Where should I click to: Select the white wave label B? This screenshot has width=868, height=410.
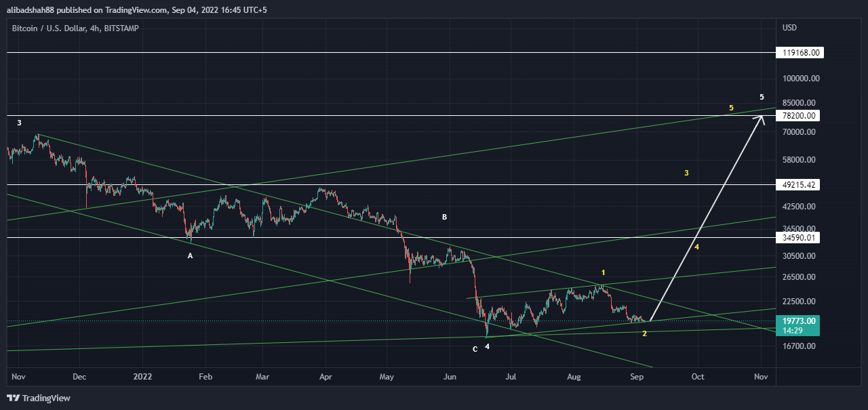click(445, 217)
